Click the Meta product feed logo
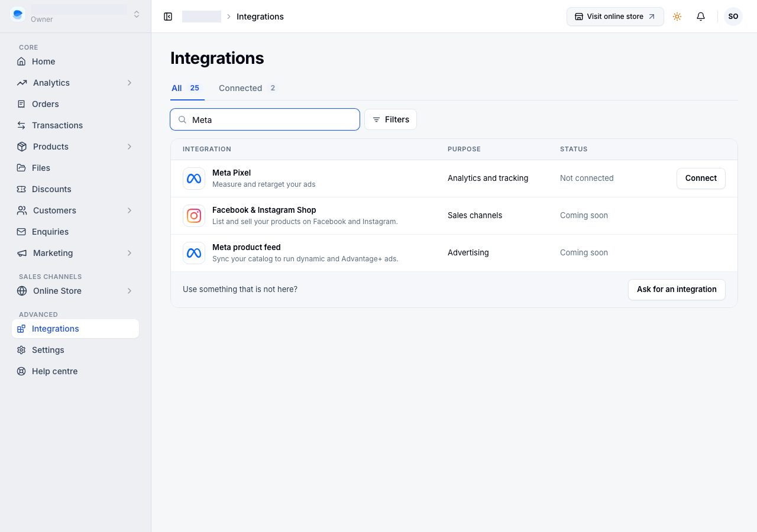This screenshot has width=757, height=532. click(x=194, y=253)
